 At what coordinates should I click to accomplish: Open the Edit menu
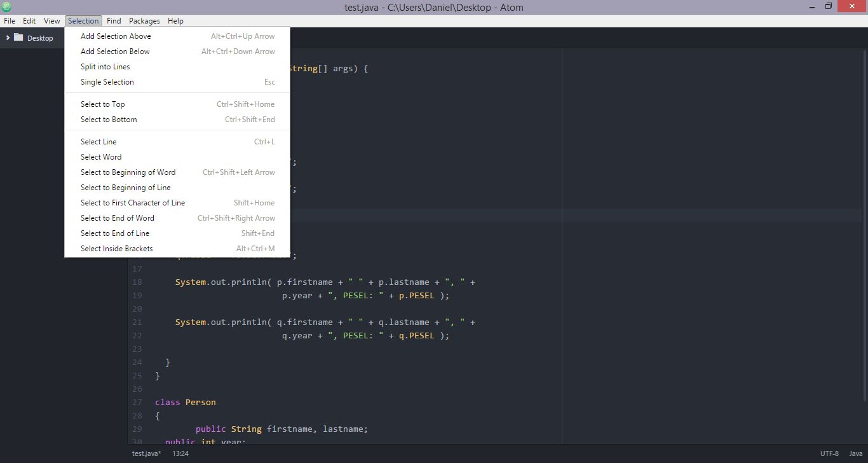[29, 21]
